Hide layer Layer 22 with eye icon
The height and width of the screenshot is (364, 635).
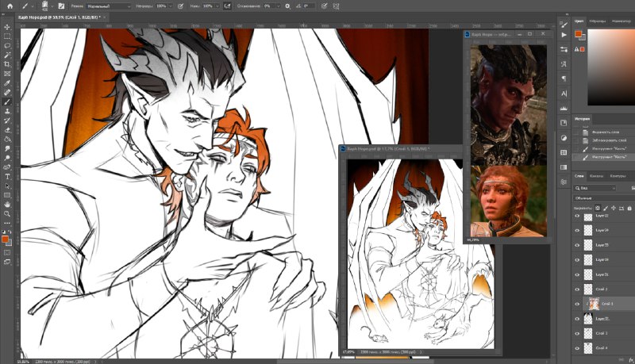[577, 216]
